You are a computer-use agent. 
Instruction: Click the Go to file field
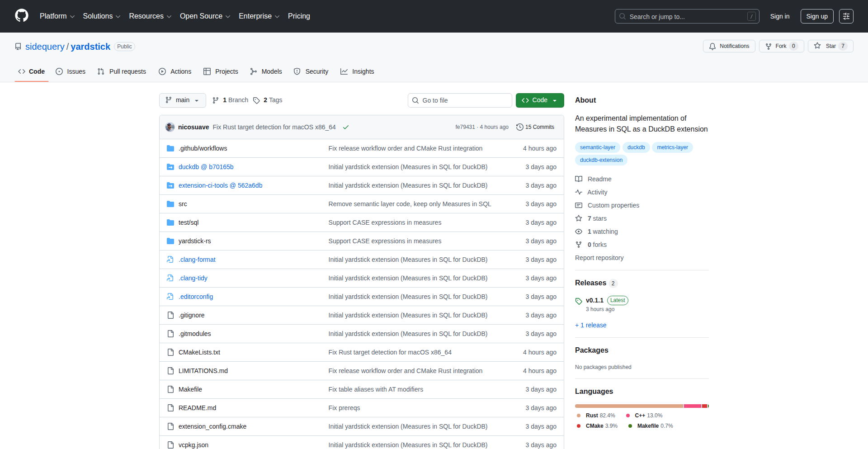pos(459,100)
